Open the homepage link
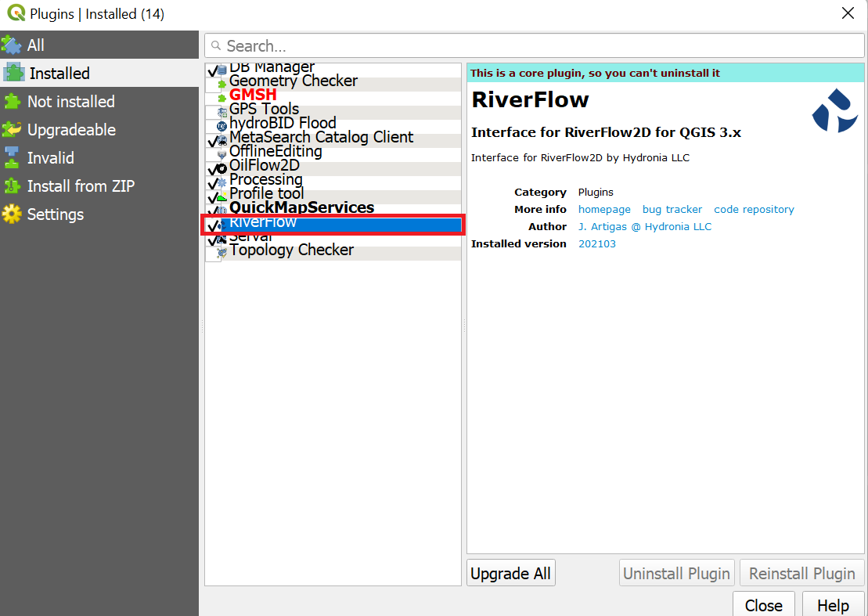 coord(604,209)
